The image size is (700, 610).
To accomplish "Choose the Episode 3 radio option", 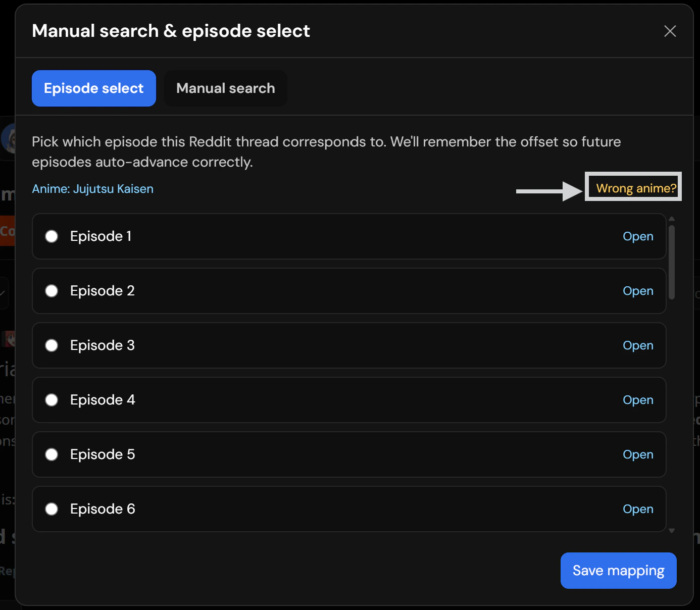I will point(52,345).
